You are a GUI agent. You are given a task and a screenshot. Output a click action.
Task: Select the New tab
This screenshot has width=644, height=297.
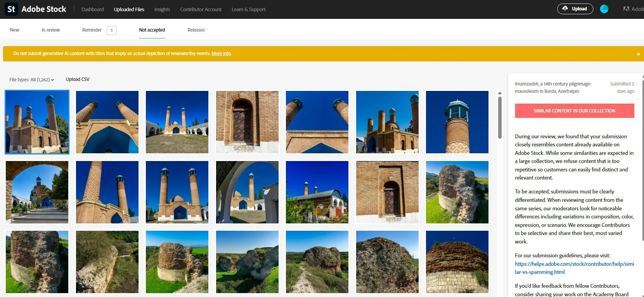(x=14, y=30)
